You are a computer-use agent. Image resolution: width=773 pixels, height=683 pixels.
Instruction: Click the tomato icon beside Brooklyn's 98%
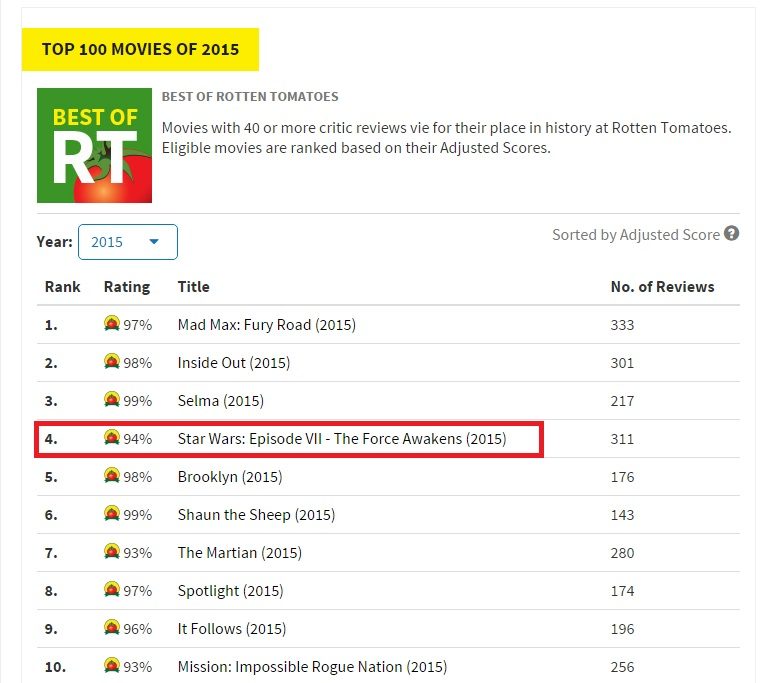(112, 476)
